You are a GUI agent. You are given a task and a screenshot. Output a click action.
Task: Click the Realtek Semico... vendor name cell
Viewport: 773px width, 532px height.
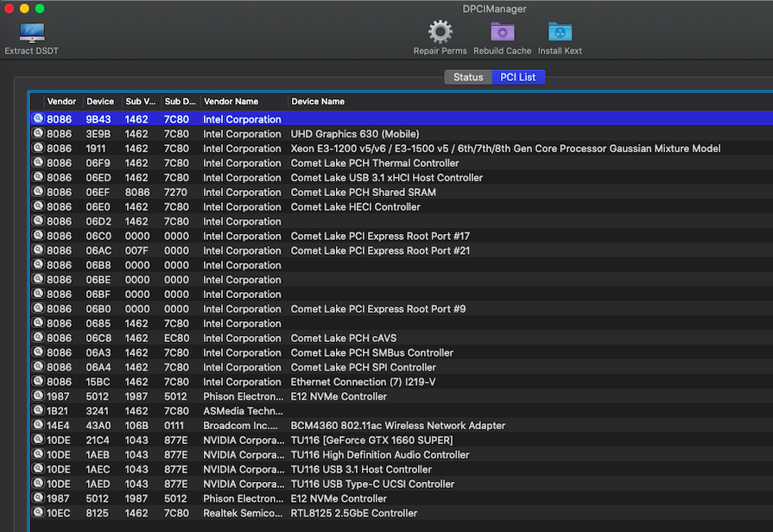[x=243, y=513]
